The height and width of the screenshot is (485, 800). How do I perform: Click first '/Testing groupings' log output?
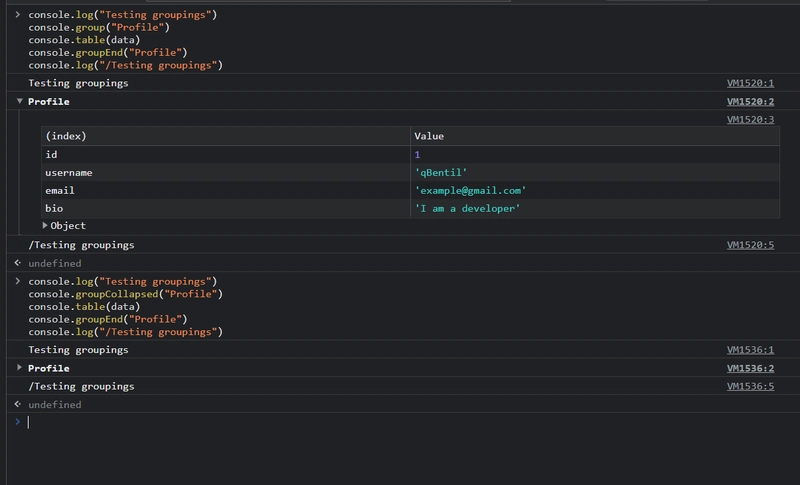tap(81, 245)
